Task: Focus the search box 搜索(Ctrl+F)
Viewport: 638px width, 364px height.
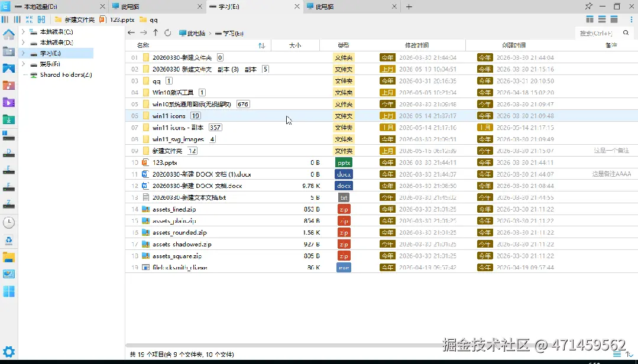Action: tap(597, 33)
